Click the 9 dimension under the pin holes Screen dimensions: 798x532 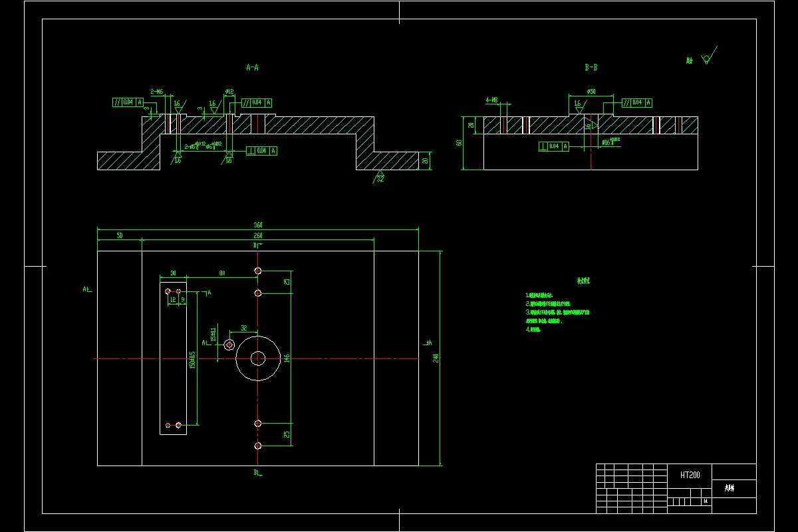(182, 300)
